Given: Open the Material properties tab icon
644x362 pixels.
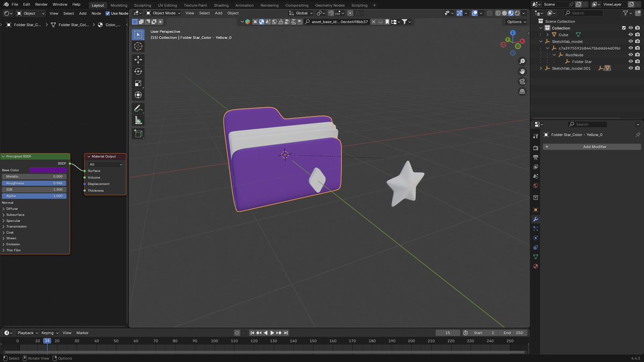Looking at the screenshot, I should point(536,266).
